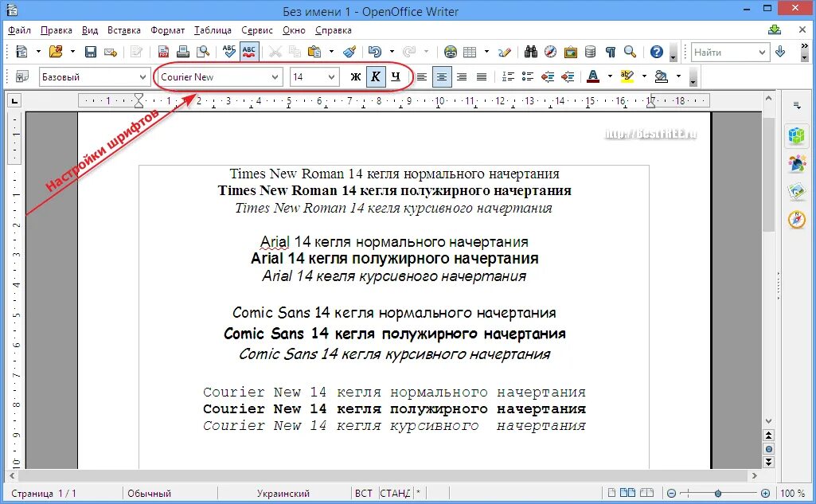
Task: Open the Таблица menu
Action: [213, 30]
